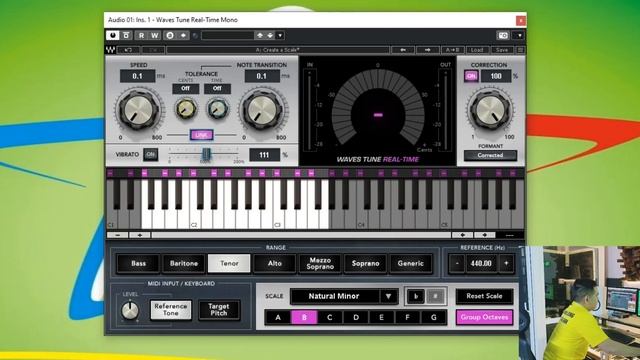Select Alto range

click(275, 263)
